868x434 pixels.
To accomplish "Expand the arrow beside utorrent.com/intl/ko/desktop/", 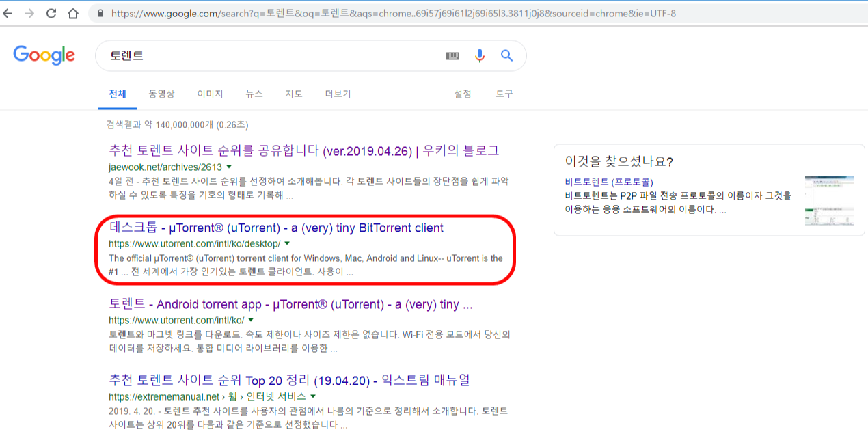I will [287, 244].
